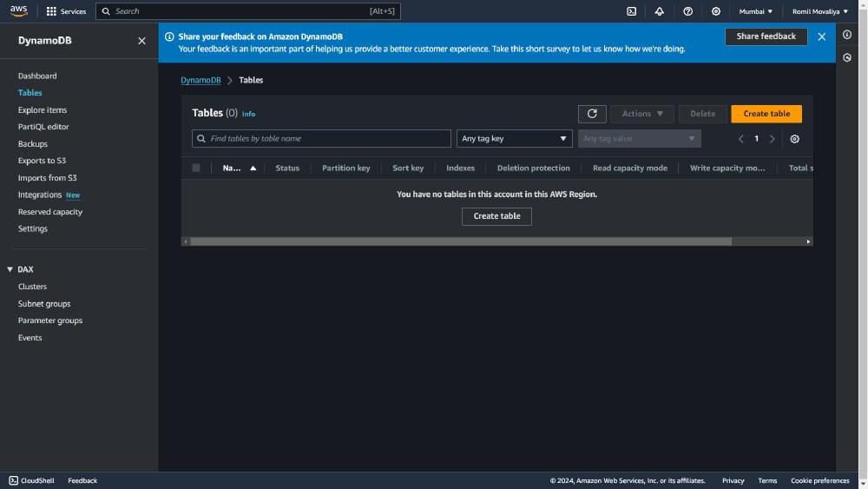Screen dimensions: 868x489
Task: Click the Status column header
Action: [287, 168]
